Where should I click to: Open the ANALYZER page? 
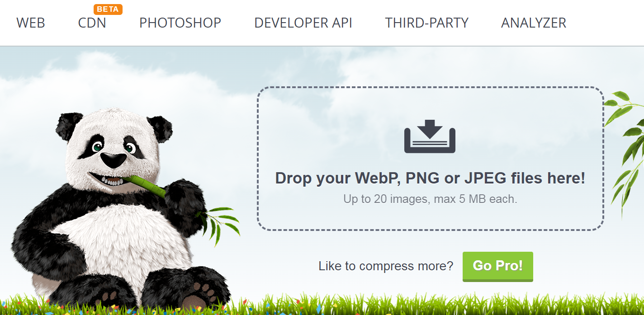pos(534,23)
